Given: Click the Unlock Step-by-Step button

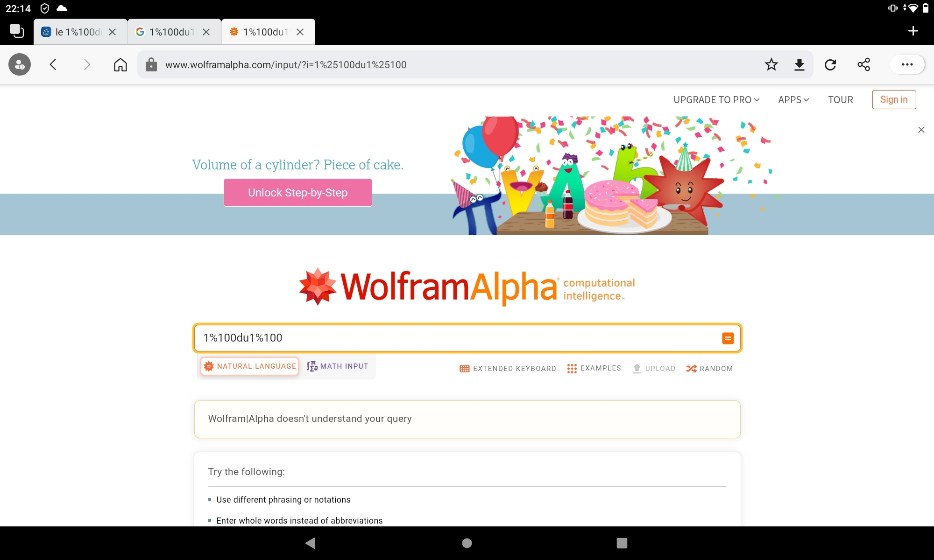Looking at the screenshot, I should [298, 193].
